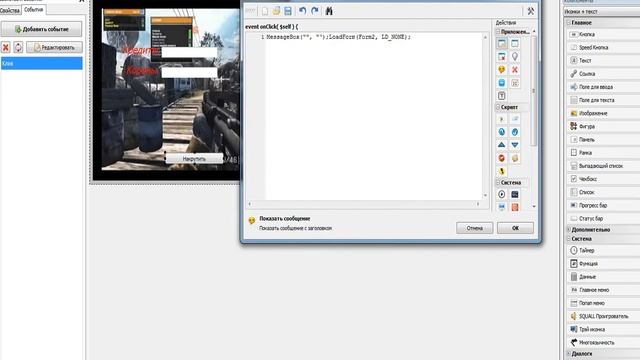
Task: Click the downward triangle script action icon
Action: [515, 145]
